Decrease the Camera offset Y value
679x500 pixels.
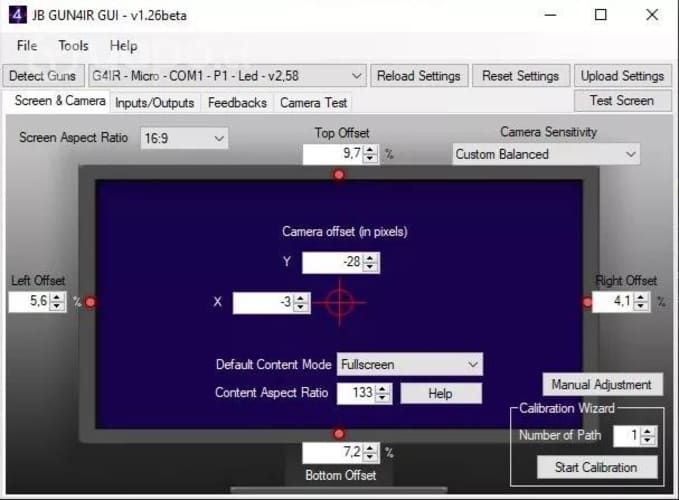[x=371, y=267]
